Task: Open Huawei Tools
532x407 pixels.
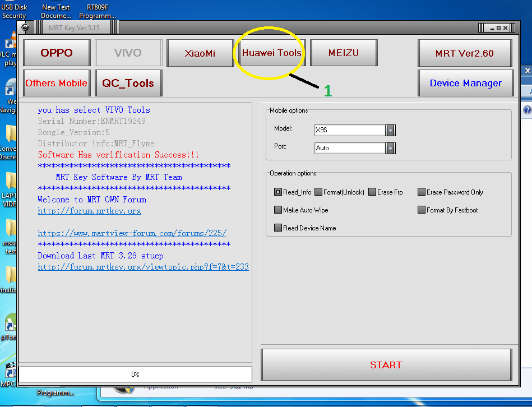Action: point(271,53)
